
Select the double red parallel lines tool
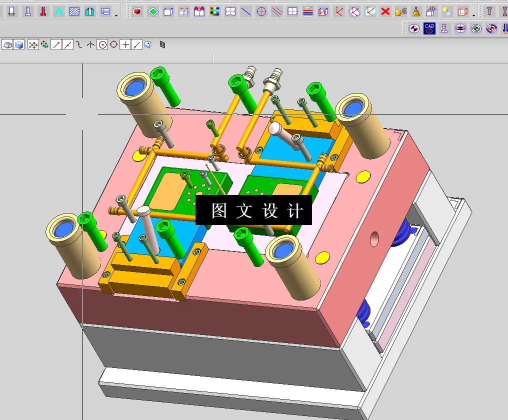[x=277, y=11]
